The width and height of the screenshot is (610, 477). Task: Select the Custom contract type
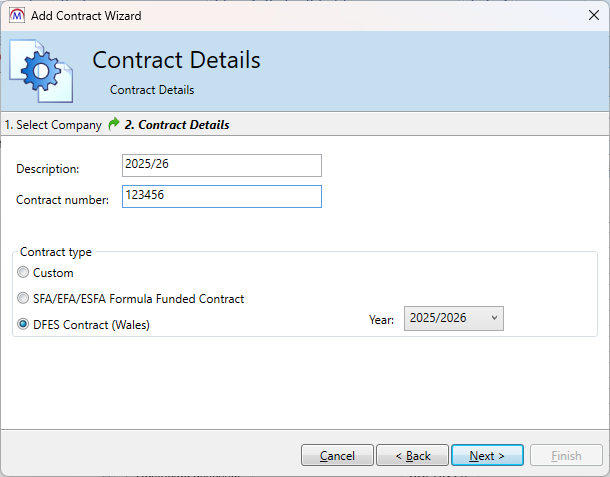click(x=23, y=273)
